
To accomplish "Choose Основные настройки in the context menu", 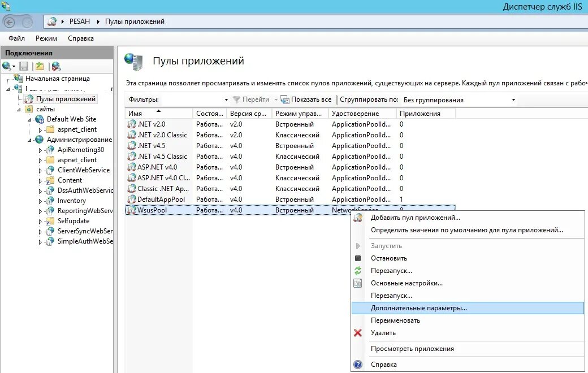I will [x=468, y=283].
